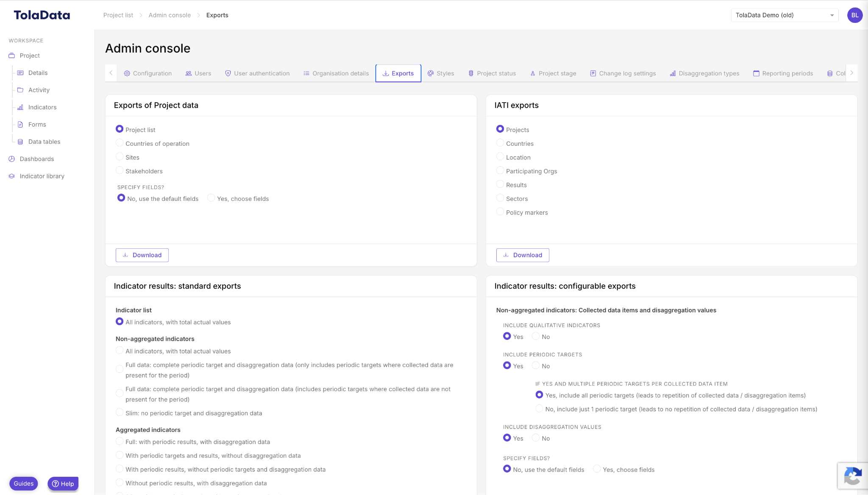Select Participating Orgs IATI export
Image resolution: width=868 pixels, height=495 pixels.
pos(500,171)
